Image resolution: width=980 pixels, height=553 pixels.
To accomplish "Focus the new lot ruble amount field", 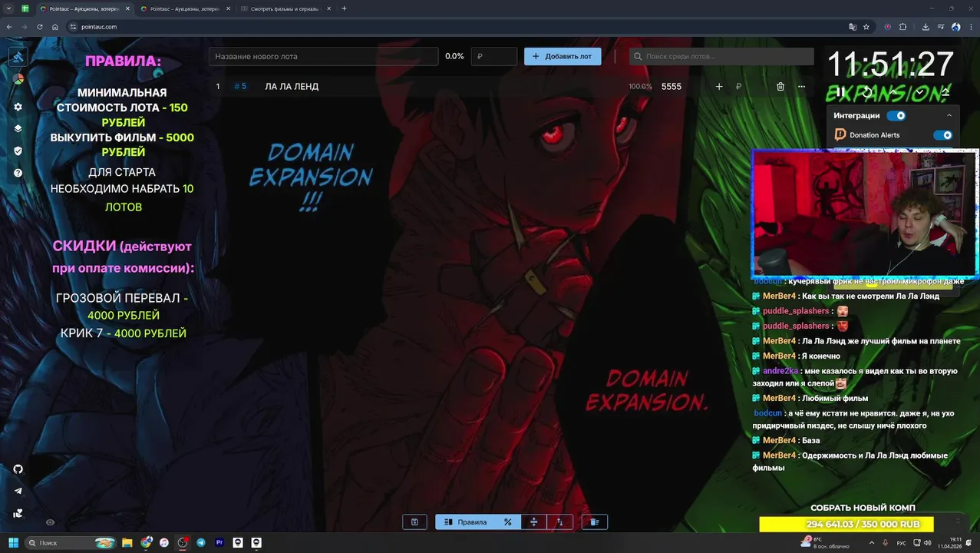I will click(494, 56).
